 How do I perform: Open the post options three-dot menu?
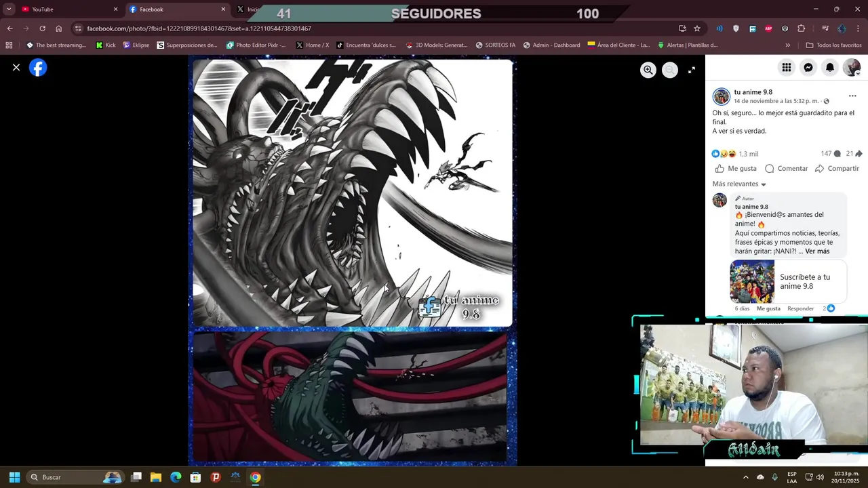pos(852,96)
